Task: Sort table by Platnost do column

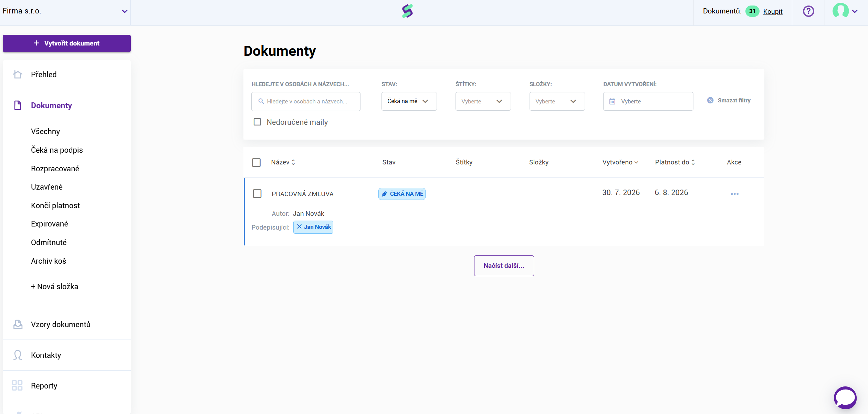Action: 675,162
